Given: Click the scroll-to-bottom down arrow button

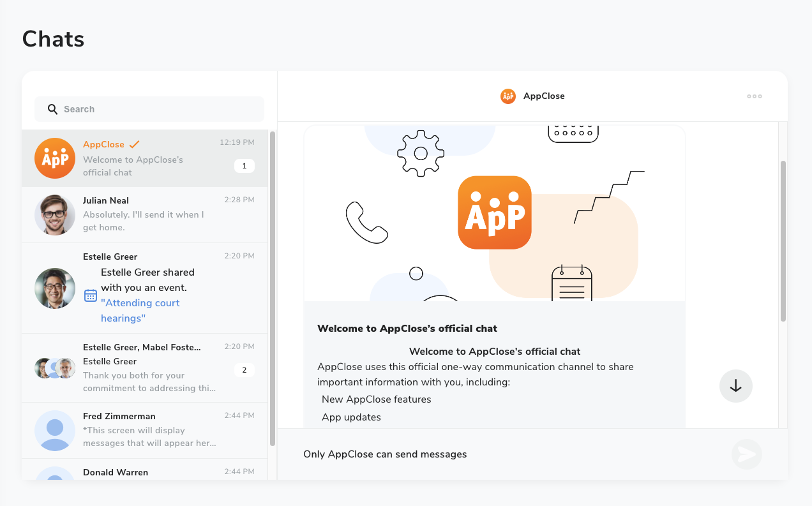Looking at the screenshot, I should pyautogui.click(x=735, y=386).
